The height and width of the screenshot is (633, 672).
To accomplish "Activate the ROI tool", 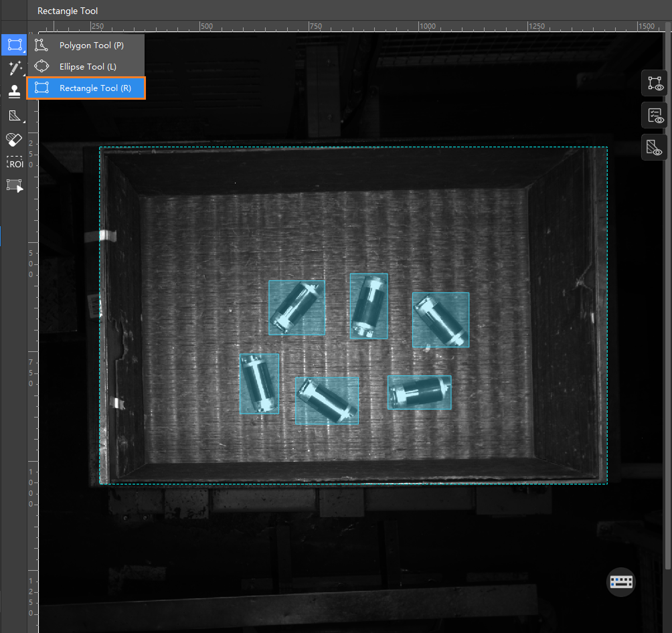I will click(x=14, y=163).
